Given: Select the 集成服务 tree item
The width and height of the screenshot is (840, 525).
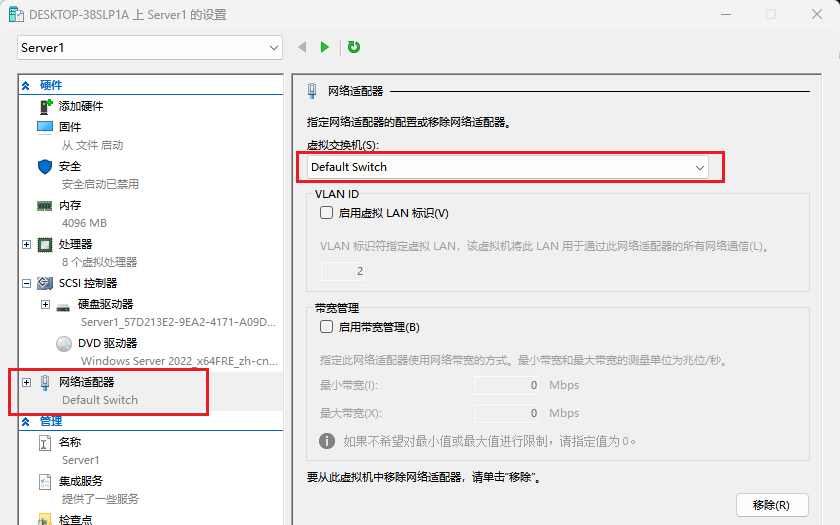Looking at the screenshot, I should coord(80,481).
